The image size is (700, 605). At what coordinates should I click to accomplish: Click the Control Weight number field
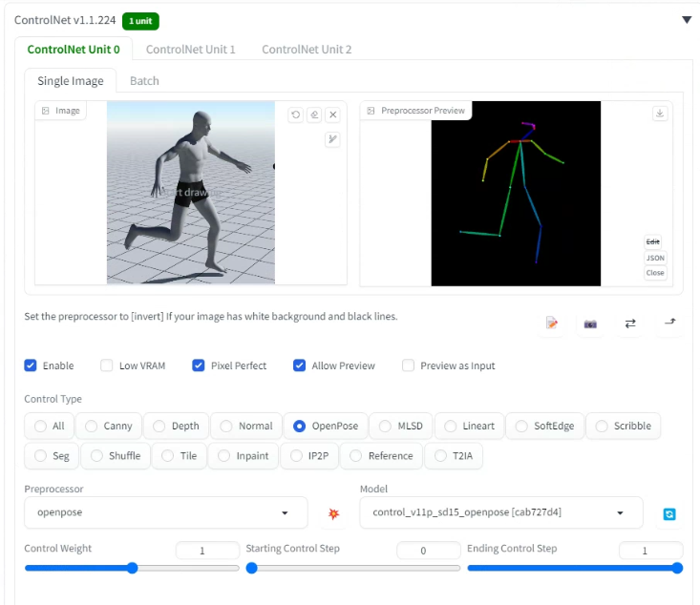tap(207, 550)
